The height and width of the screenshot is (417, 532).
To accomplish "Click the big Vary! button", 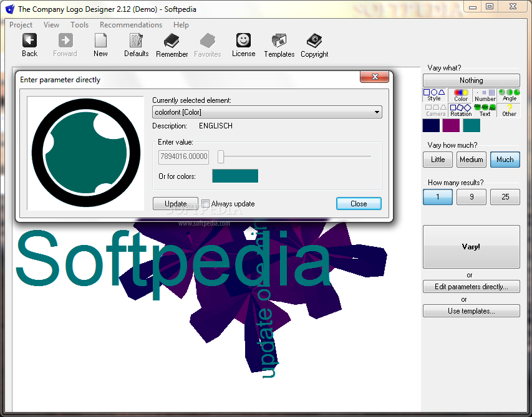I will [472, 247].
